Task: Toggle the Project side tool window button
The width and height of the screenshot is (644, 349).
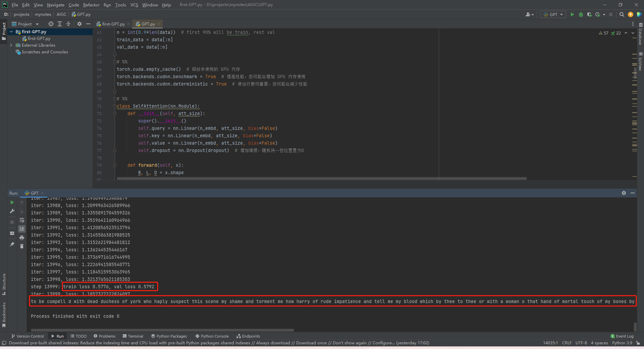Action: click(x=4, y=31)
